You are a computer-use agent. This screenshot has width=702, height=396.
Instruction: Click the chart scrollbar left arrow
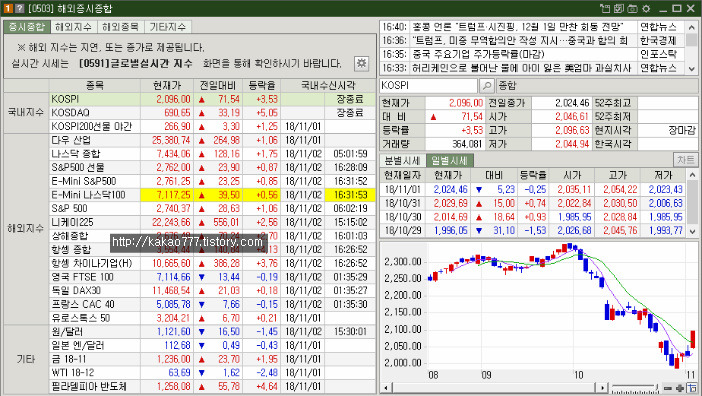coord(385,388)
